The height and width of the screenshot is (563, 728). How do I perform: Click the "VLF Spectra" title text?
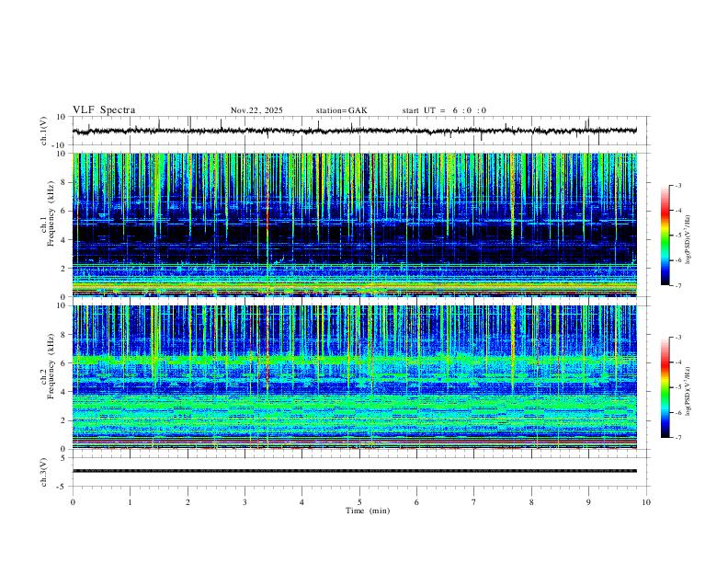point(104,110)
